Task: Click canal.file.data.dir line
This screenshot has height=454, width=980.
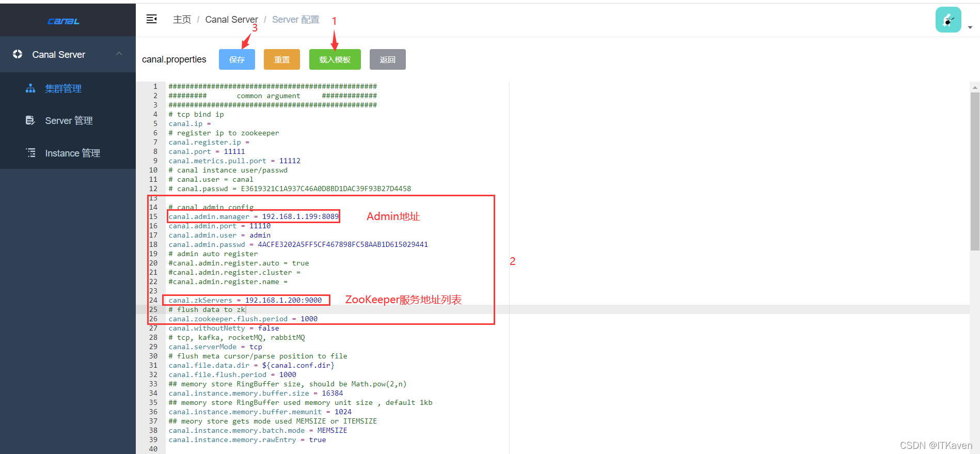Action: click(x=251, y=365)
